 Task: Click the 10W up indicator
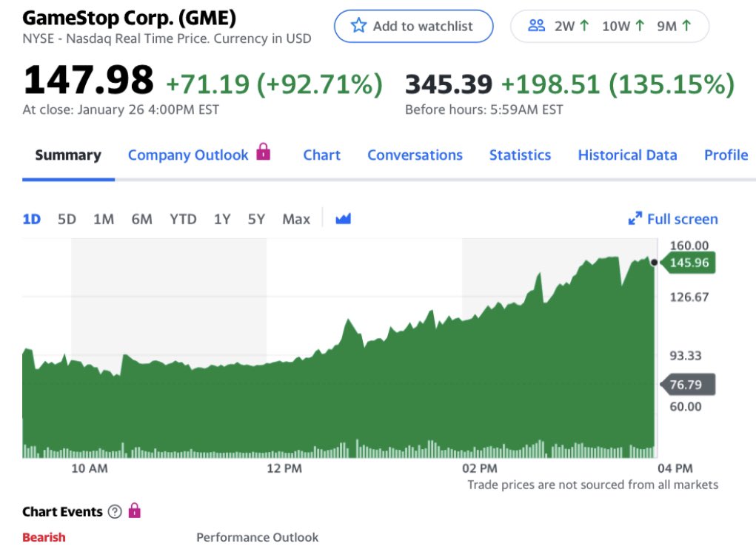623,26
